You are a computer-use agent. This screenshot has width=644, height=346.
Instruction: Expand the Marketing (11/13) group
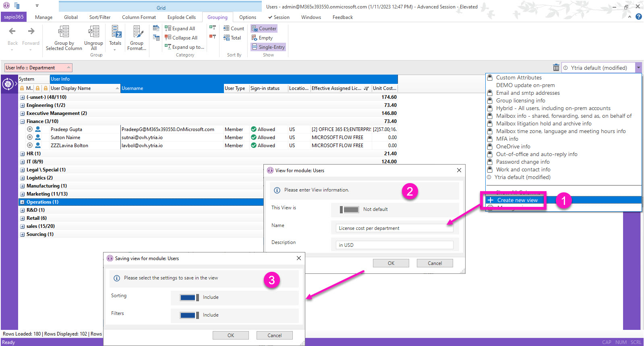(x=23, y=194)
